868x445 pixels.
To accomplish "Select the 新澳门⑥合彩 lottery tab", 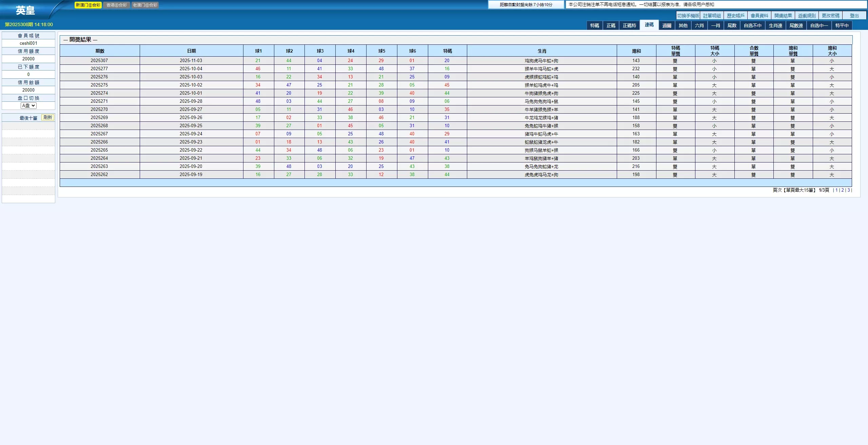I will pyautogui.click(x=88, y=5).
